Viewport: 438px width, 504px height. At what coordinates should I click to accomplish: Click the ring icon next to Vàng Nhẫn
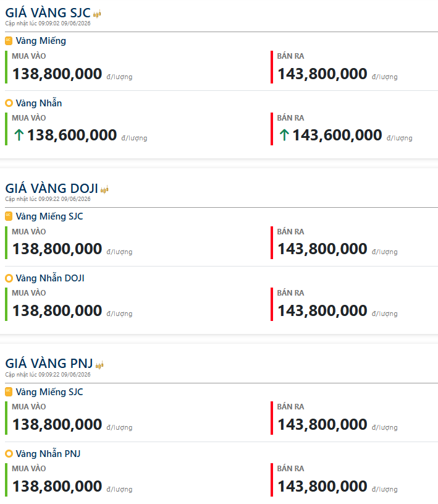pyautogui.click(x=9, y=103)
